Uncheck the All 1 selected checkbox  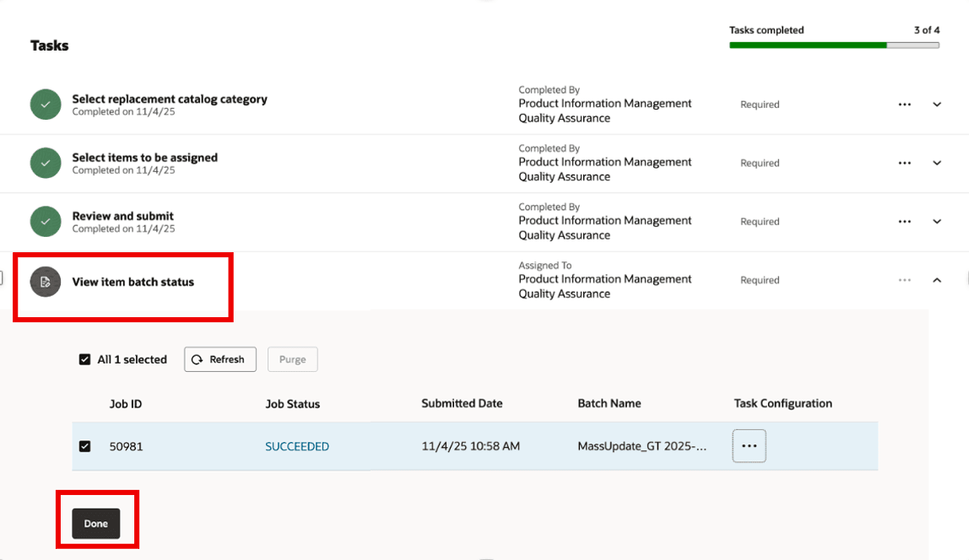tap(84, 358)
